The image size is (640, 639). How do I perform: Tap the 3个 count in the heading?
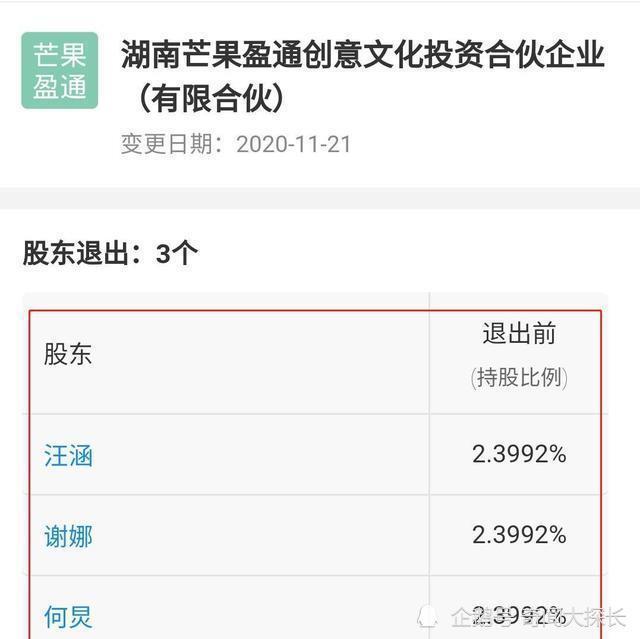[177, 253]
